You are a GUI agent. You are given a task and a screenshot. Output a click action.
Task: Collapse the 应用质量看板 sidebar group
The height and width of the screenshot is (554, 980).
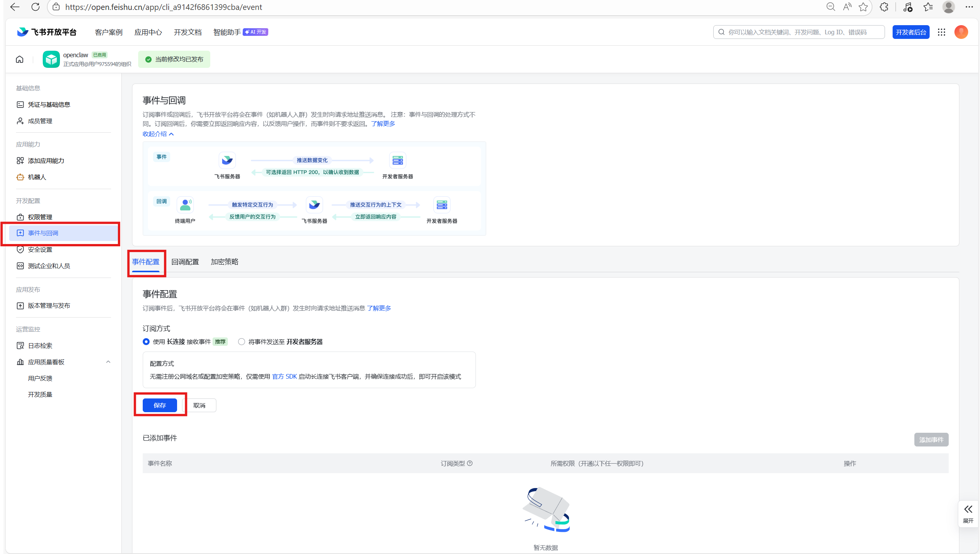(x=108, y=362)
